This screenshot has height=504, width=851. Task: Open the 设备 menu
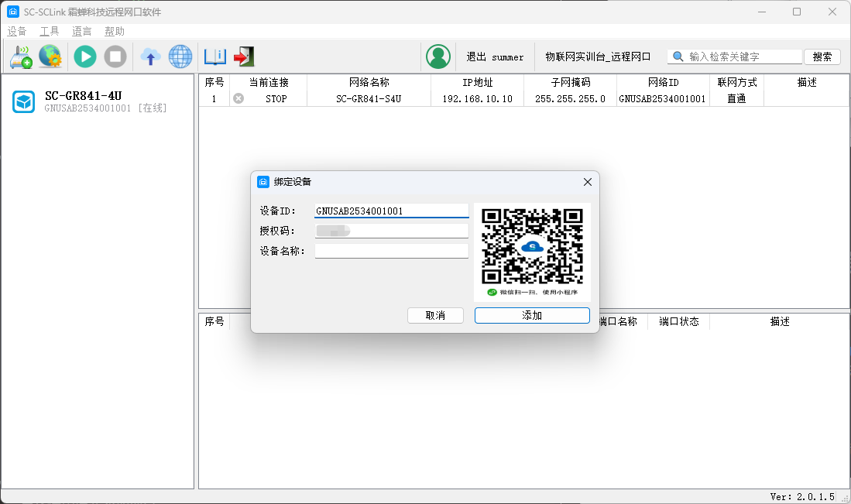pyautogui.click(x=17, y=32)
